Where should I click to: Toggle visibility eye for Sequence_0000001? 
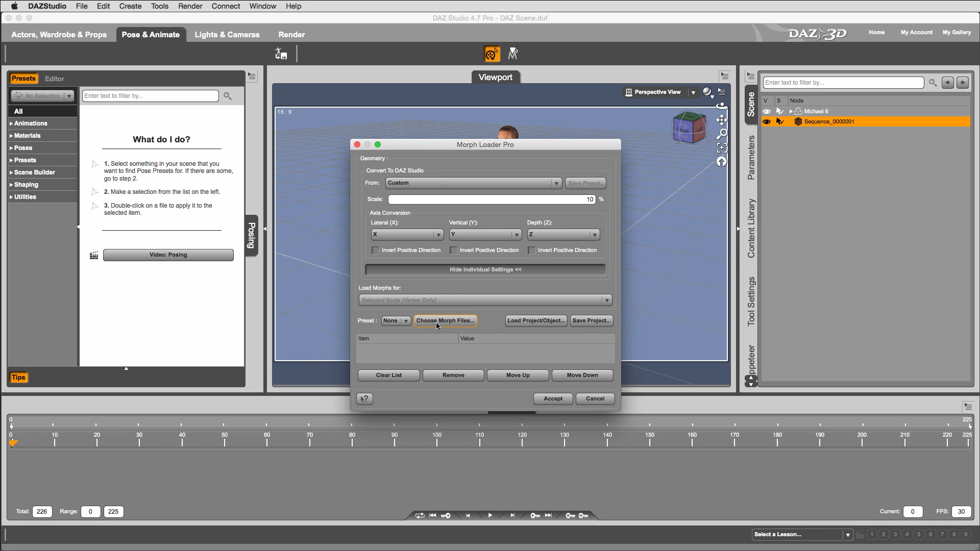(767, 121)
